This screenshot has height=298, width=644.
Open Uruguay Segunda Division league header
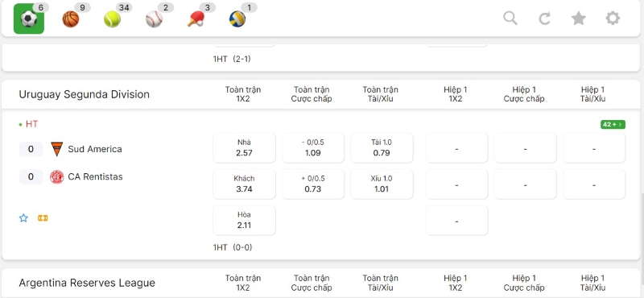[x=85, y=94]
